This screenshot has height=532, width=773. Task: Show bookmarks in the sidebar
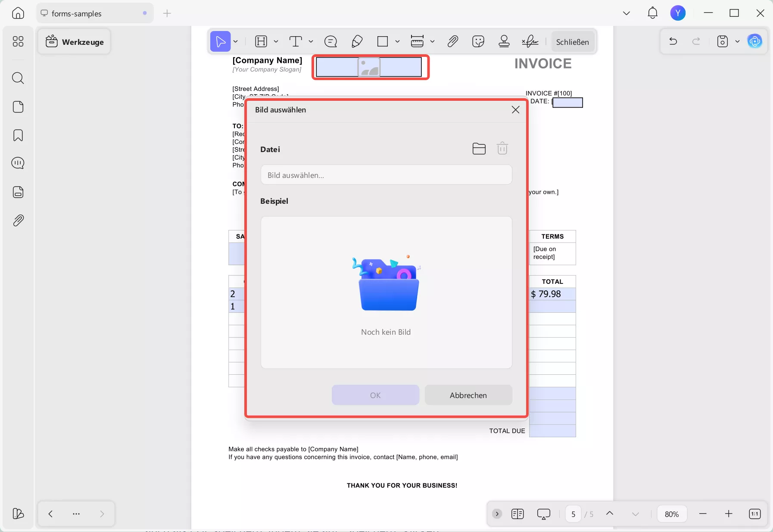click(18, 135)
